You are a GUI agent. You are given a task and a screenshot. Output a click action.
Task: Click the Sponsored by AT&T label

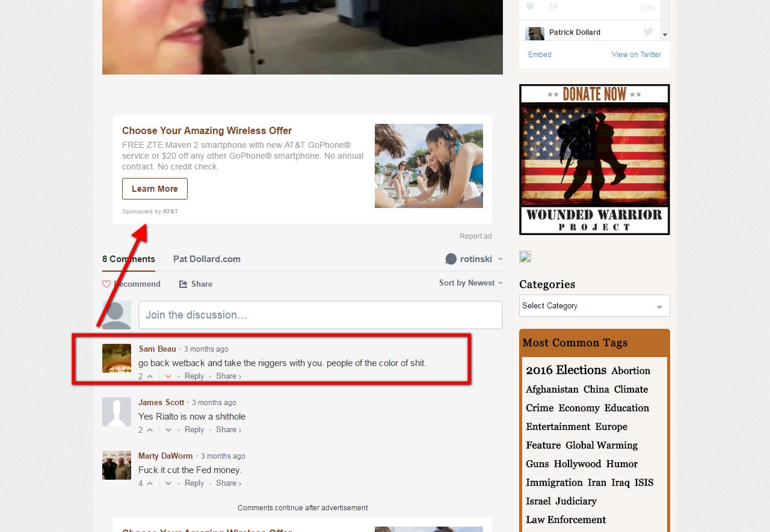150,212
